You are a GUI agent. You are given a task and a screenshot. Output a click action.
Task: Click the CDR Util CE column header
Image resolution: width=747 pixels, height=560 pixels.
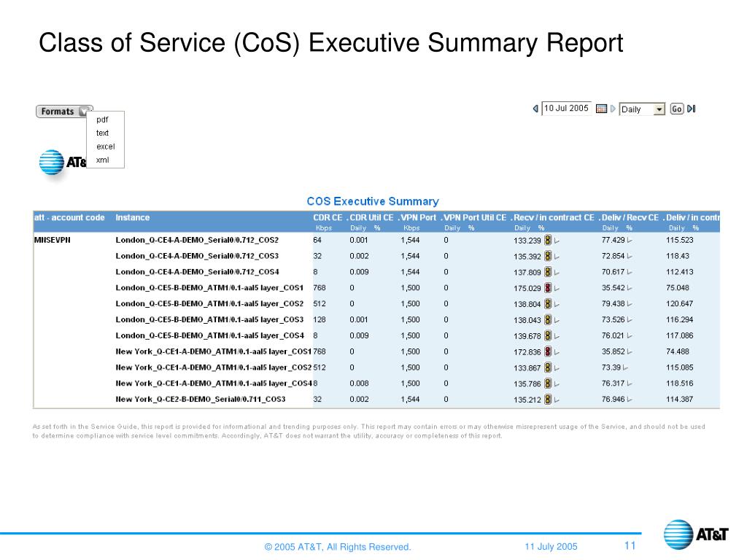click(x=371, y=217)
